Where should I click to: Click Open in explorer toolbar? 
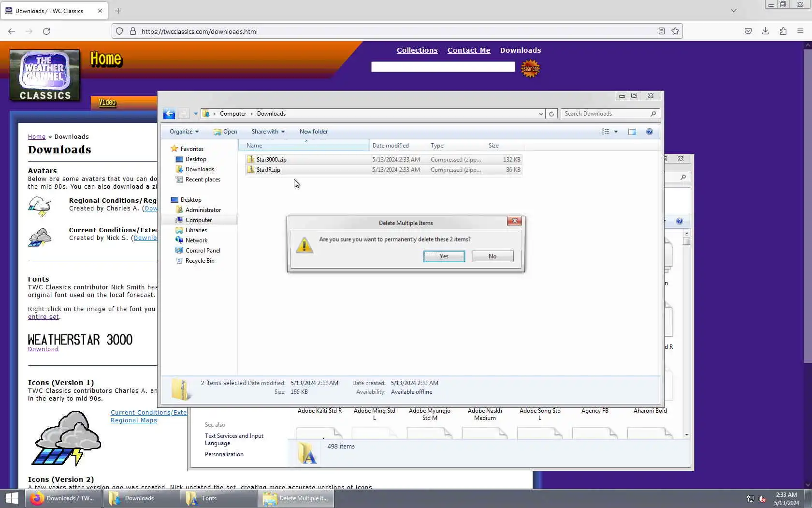click(x=226, y=132)
